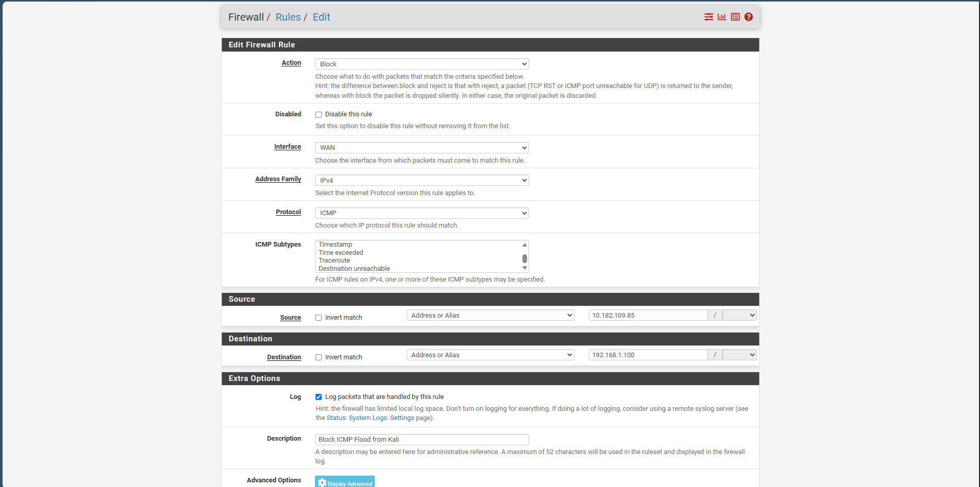This screenshot has width=980, height=487.
Task: Enable Invert match for Source
Action: coord(319,318)
